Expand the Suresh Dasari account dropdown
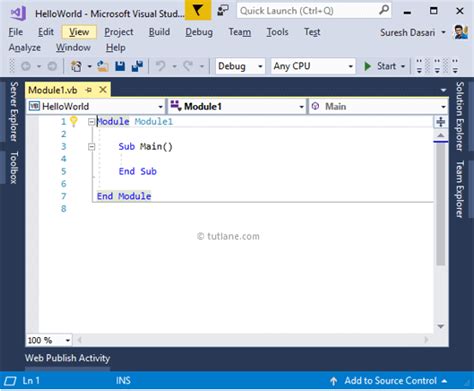 443,32
